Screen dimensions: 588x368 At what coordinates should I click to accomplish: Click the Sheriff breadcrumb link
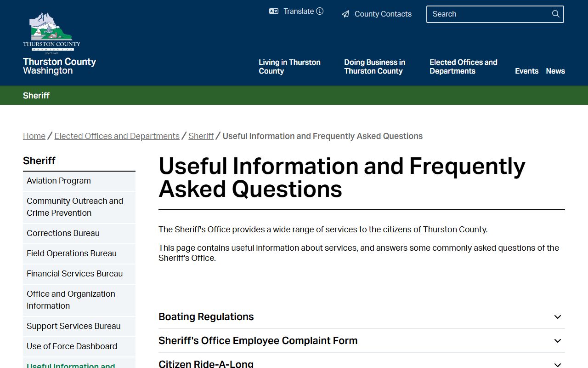click(x=201, y=136)
